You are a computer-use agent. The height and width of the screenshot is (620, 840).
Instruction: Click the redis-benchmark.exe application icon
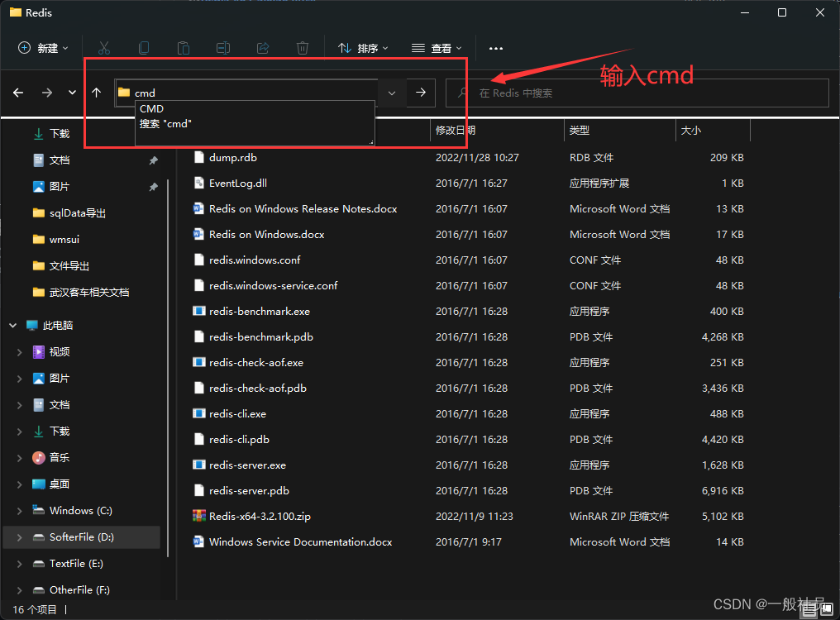198,311
